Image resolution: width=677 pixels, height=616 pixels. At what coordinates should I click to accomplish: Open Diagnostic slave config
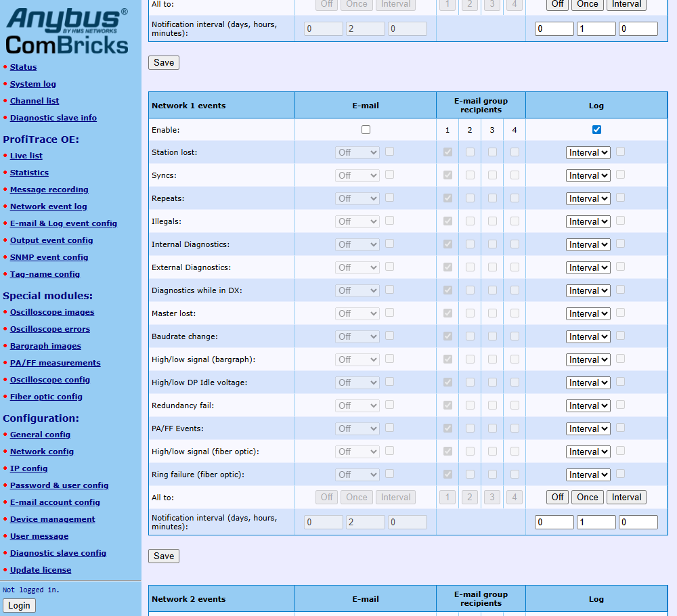(x=58, y=552)
